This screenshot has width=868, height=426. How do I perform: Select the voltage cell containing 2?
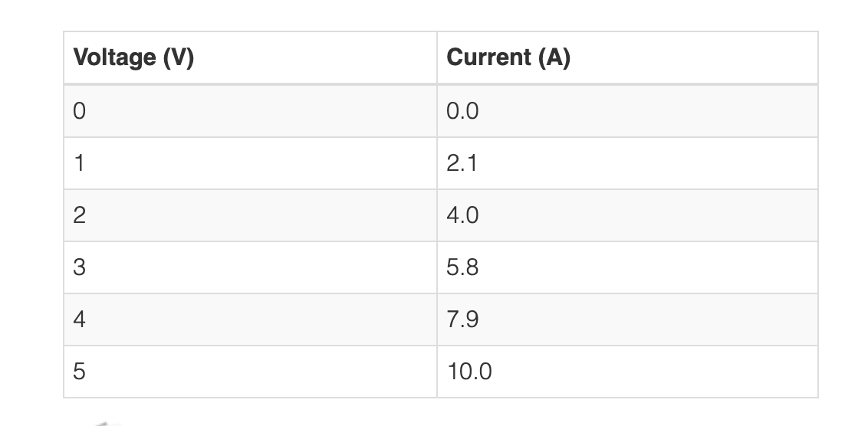250,215
